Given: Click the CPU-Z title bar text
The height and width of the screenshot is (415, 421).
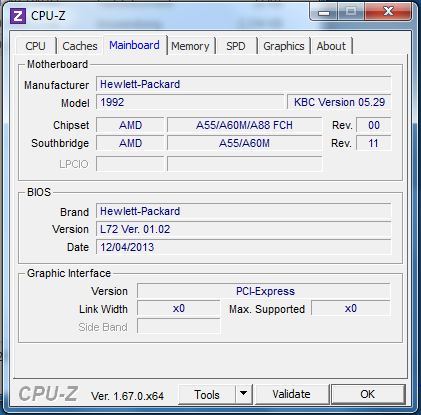Looking at the screenshot, I should click(x=48, y=16).
